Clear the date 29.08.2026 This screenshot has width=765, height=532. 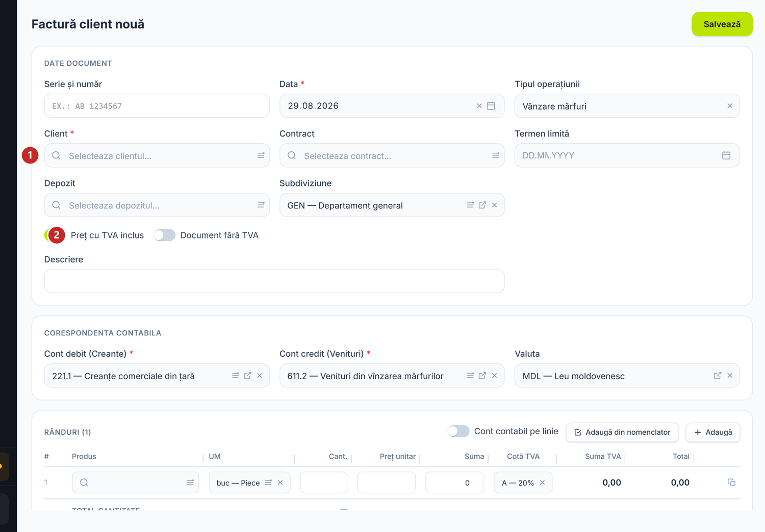479,106
